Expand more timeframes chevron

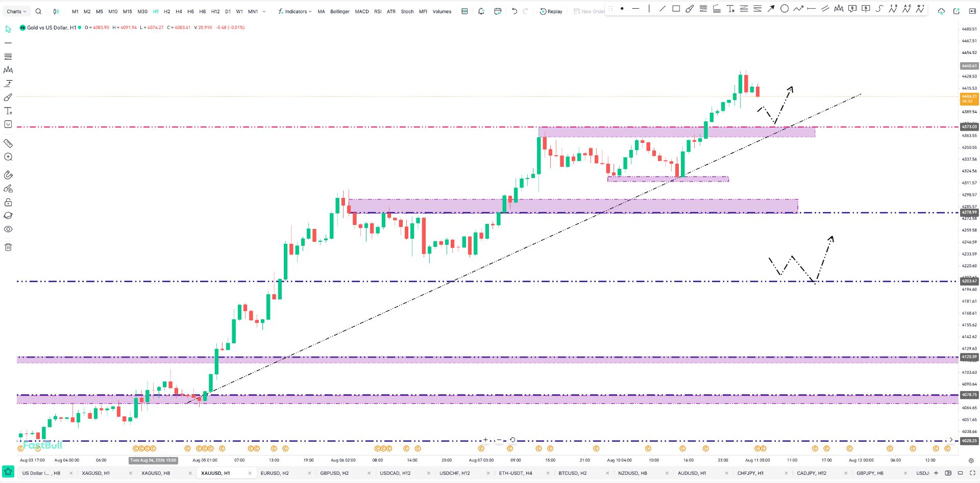coord(264,11)
